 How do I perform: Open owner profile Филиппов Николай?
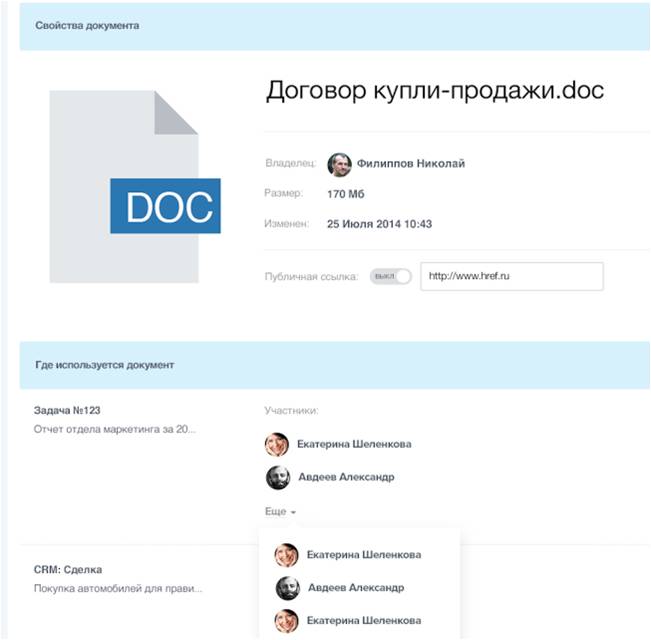tap(411, 164)
